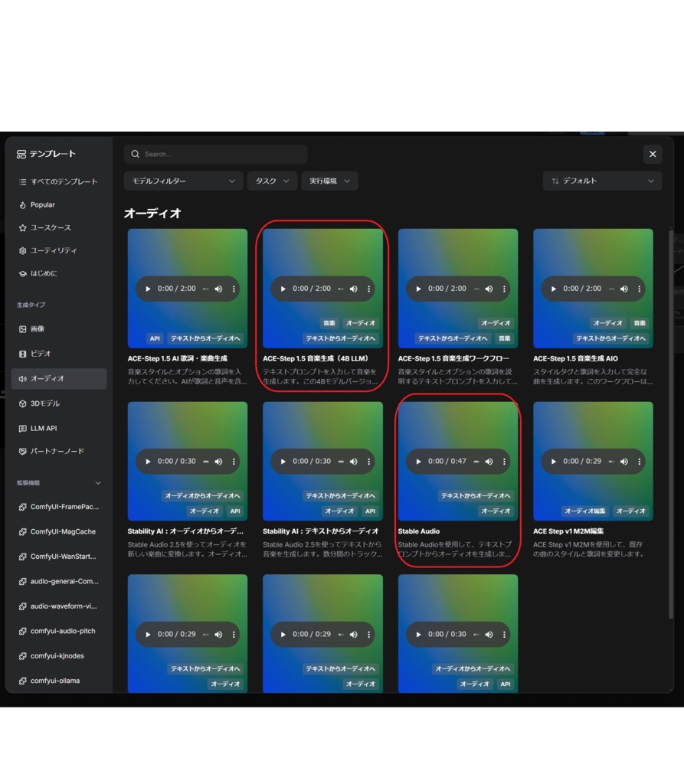684x784 pixels.
Task: Open the デフォルト sort order dropdown
Action: coord(602,181)
